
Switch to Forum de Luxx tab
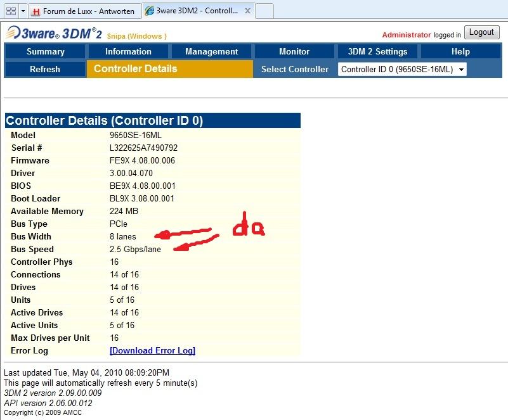pyautogui.click(x=85, y=11)
